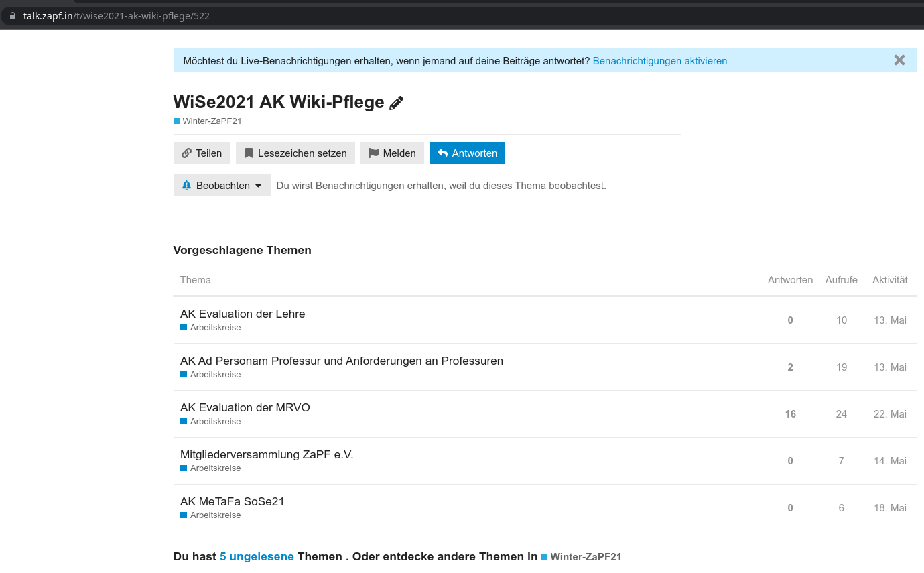Click the pencil edit icon beside title
The height and width of the screenshot is (573, 924).
[397, 103]
